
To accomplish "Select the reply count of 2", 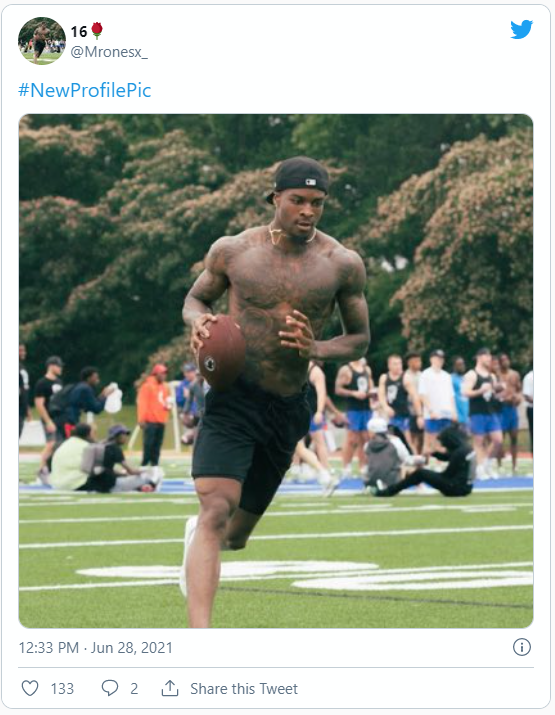I will 134,689.
